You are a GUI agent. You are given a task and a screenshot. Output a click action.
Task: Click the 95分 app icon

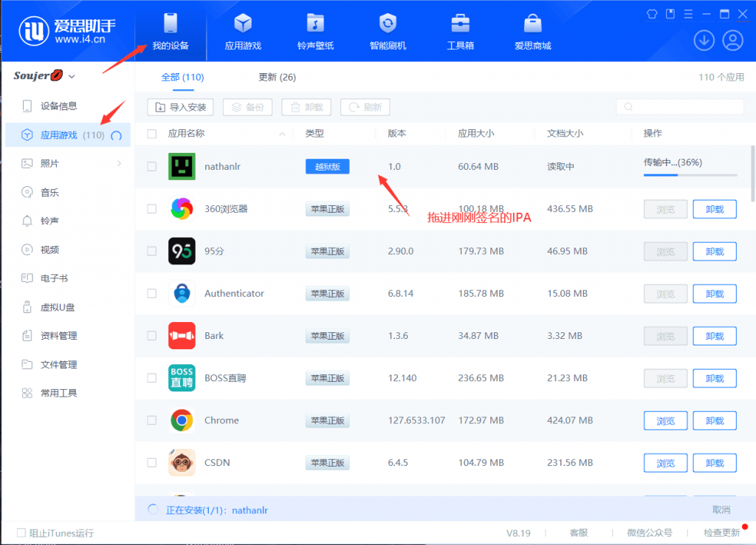182,251
